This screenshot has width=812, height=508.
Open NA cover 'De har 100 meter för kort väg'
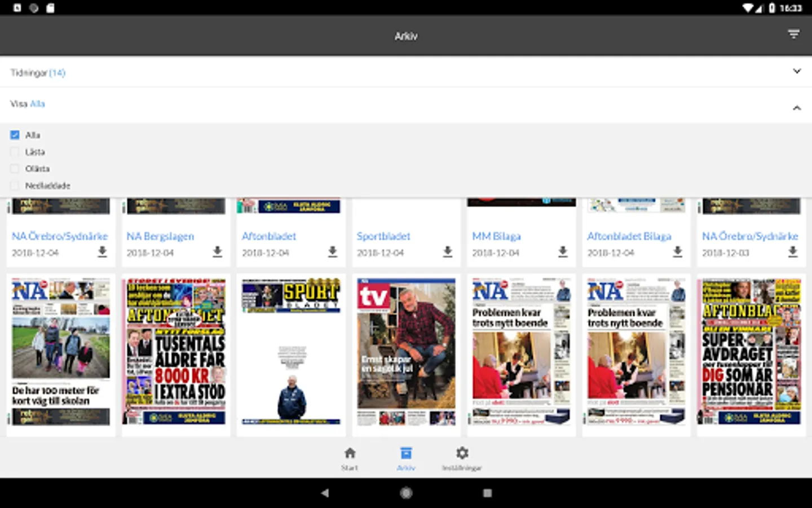(x=61, y=352)
